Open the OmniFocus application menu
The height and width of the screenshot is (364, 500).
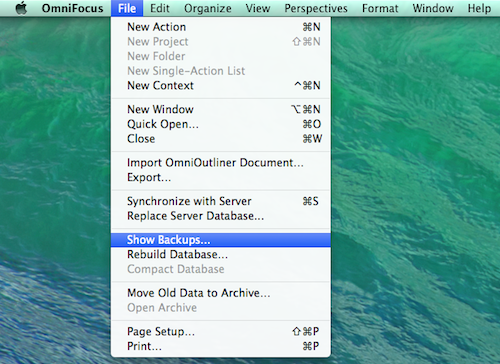pos(72,8)
